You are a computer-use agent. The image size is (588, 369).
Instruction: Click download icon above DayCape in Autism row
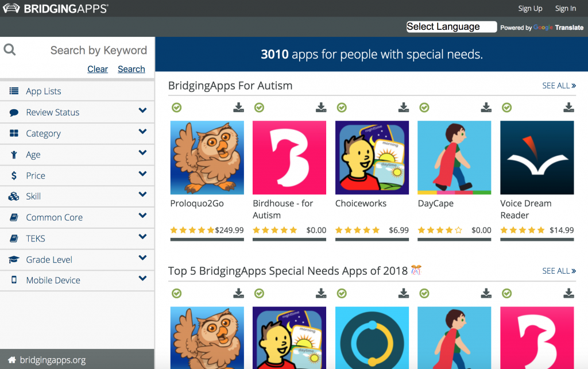click(486, 107)
